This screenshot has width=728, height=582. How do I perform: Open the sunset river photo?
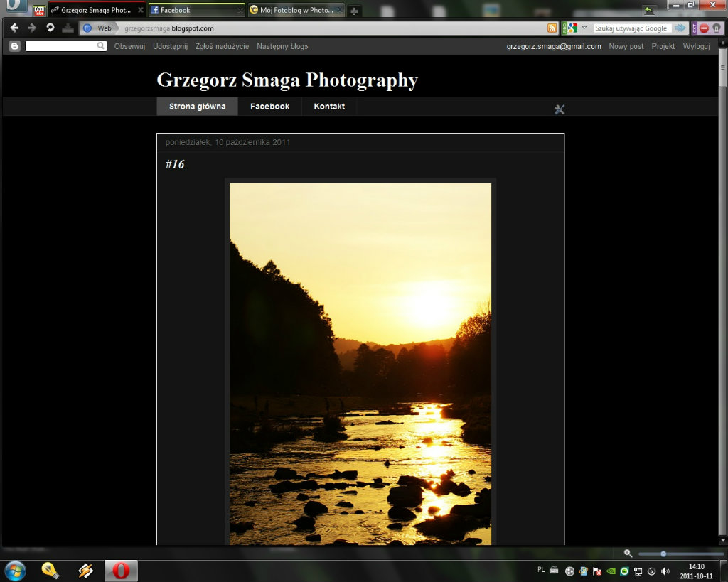[360, 363]
